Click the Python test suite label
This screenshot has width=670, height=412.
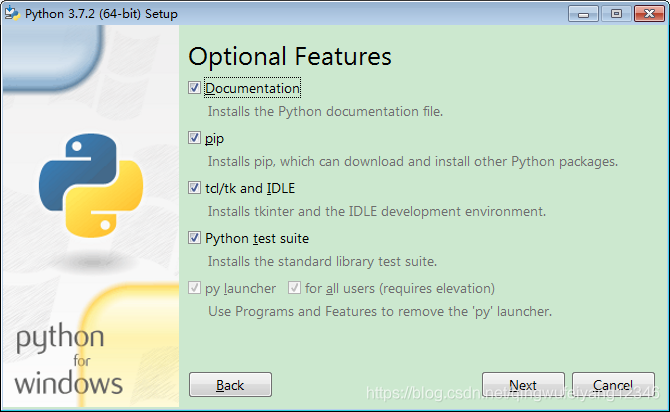click(257, 238)
